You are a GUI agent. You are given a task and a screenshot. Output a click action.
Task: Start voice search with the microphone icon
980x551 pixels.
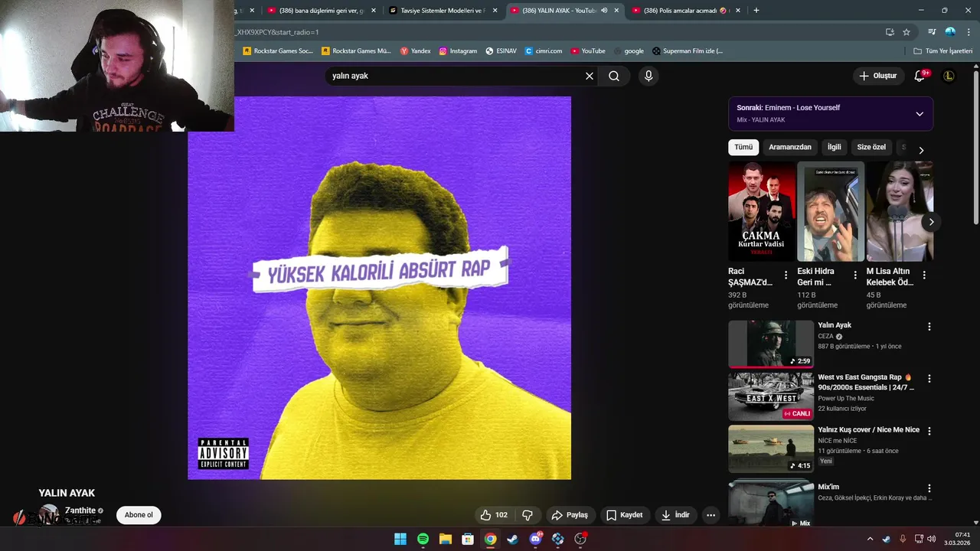[648, 76]
